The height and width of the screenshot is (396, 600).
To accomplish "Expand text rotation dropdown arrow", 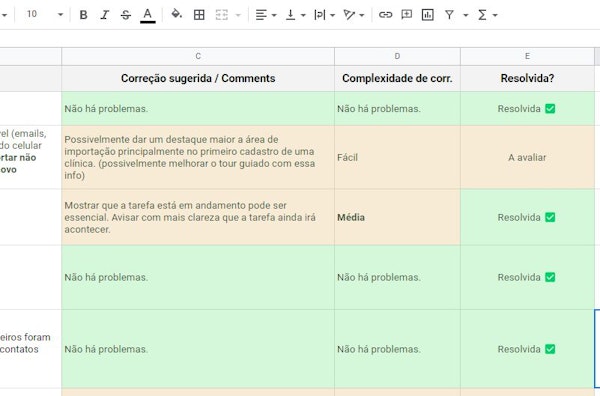I will click(x=362, y=15).
